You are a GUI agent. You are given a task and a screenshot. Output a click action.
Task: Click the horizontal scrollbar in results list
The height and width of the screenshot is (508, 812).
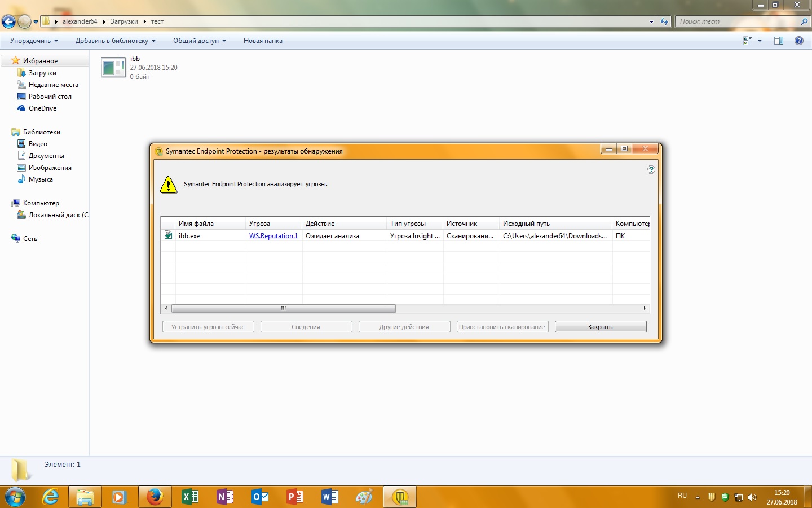283,309
